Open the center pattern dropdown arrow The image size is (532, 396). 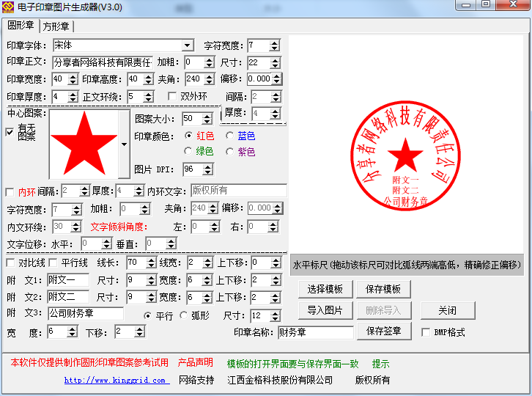(x=123, y=144)
